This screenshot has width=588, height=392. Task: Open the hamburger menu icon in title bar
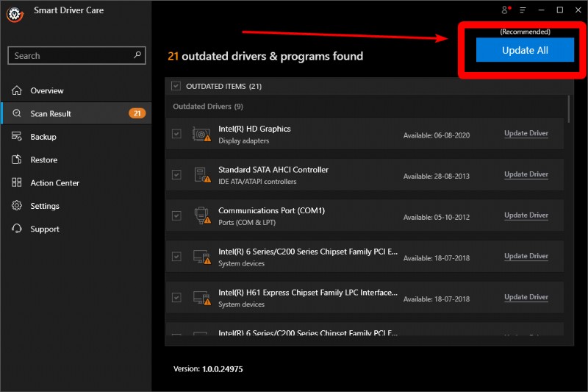(523, 10)
